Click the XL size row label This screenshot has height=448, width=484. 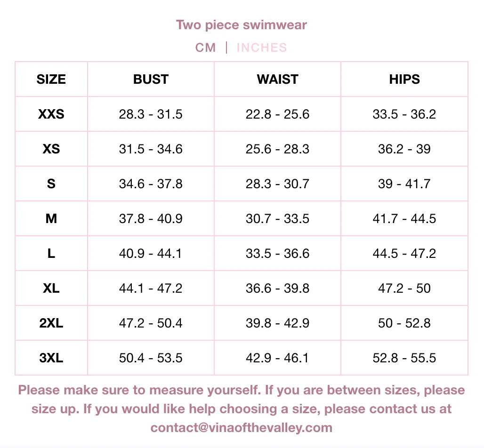(x=51, y=288)
